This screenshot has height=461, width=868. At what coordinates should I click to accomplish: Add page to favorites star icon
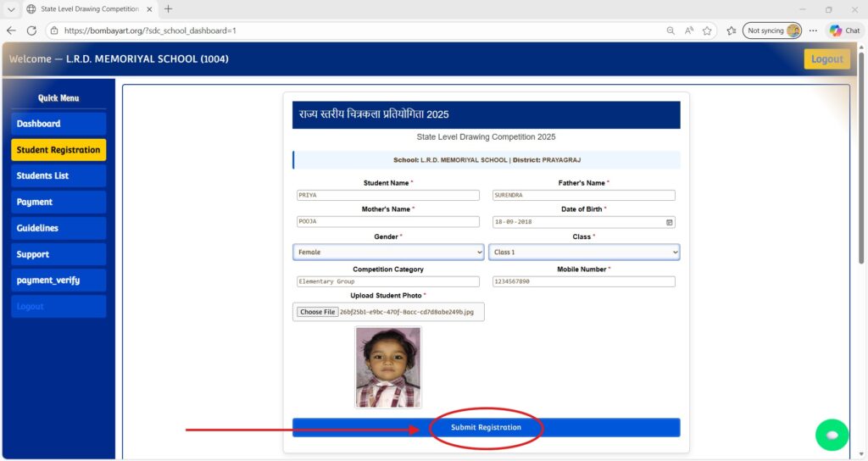(707, 31)
